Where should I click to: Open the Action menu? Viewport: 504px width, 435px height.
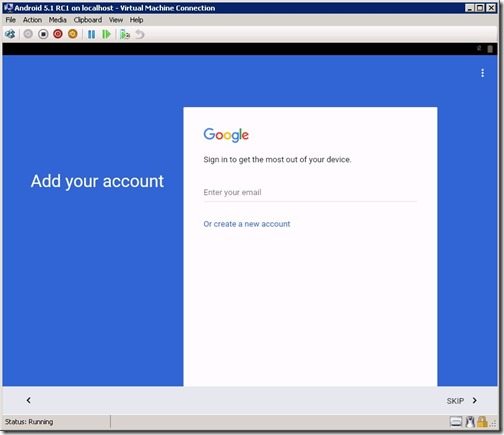click(32, 20)
